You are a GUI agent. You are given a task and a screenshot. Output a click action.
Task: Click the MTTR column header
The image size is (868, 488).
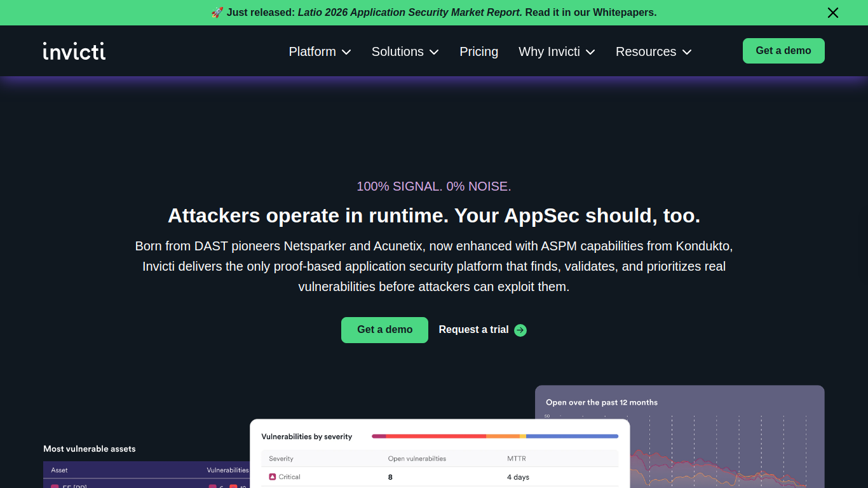[x=517, y=458]
